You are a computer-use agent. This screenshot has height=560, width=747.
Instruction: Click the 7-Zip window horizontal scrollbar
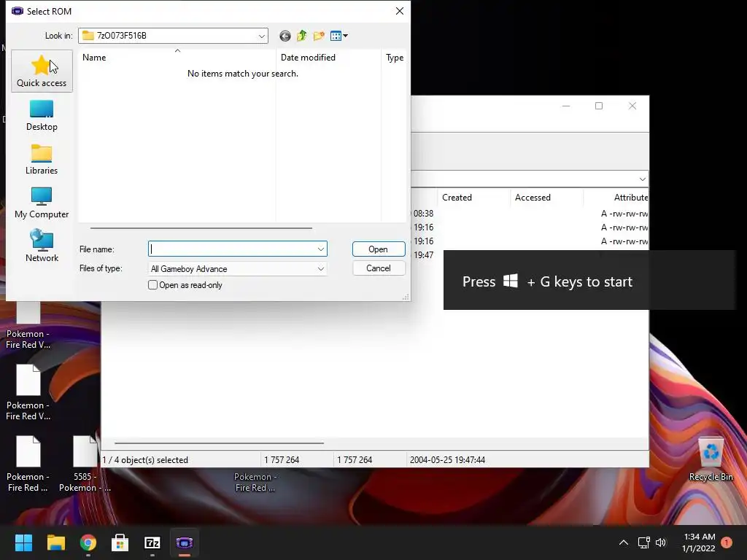(x=219, y=443)
